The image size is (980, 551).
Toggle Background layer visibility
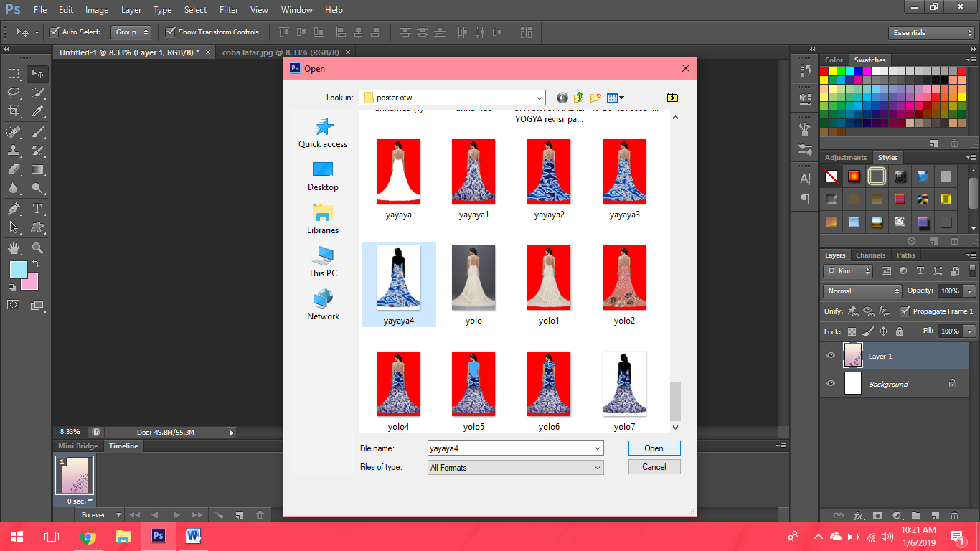[x=830, y=383]
